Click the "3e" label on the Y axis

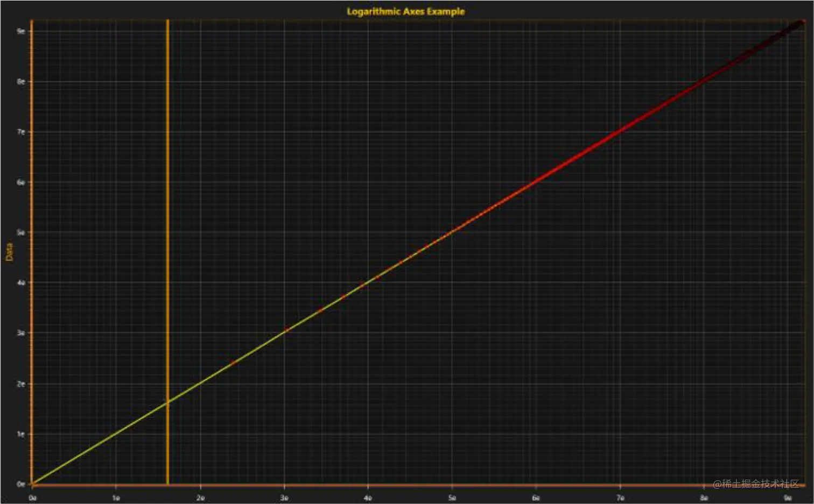(21, 333)
